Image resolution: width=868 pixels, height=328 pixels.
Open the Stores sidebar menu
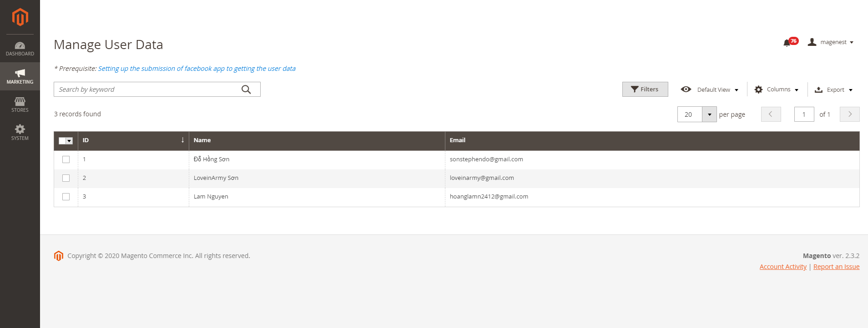[20, 104]
